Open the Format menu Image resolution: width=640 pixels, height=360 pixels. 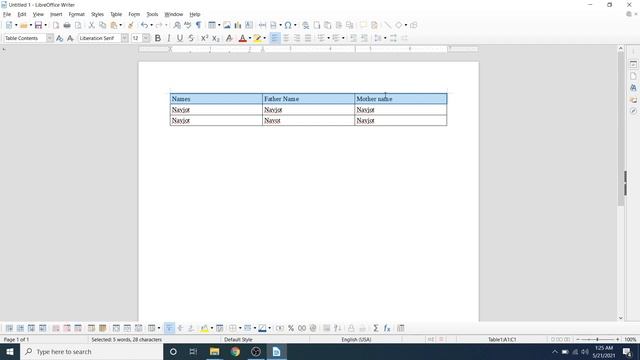(x=77, y=14)
